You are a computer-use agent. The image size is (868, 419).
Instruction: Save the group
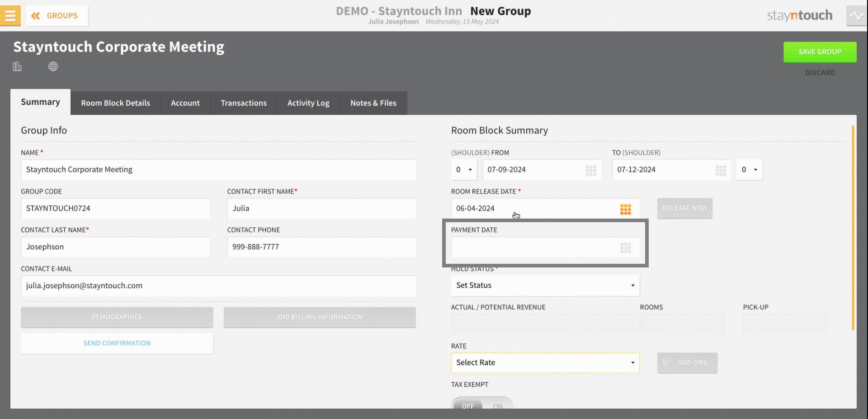pos(820,52)
